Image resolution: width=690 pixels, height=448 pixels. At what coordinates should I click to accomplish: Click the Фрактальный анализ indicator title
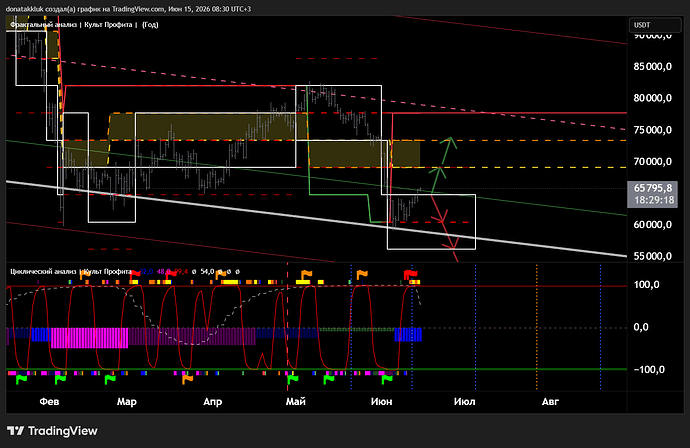pyautogui.click(x=43, y=25)
